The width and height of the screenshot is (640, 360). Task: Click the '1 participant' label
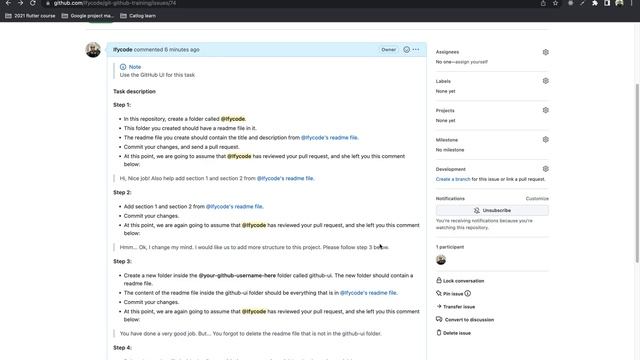[450, 247]
